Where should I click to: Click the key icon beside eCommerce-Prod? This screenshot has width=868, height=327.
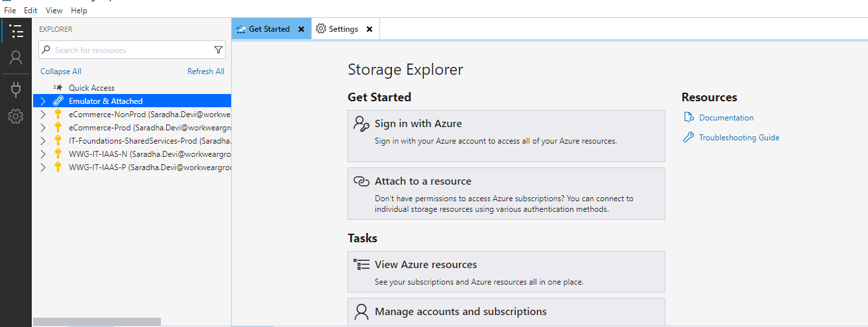click(58, 127)
